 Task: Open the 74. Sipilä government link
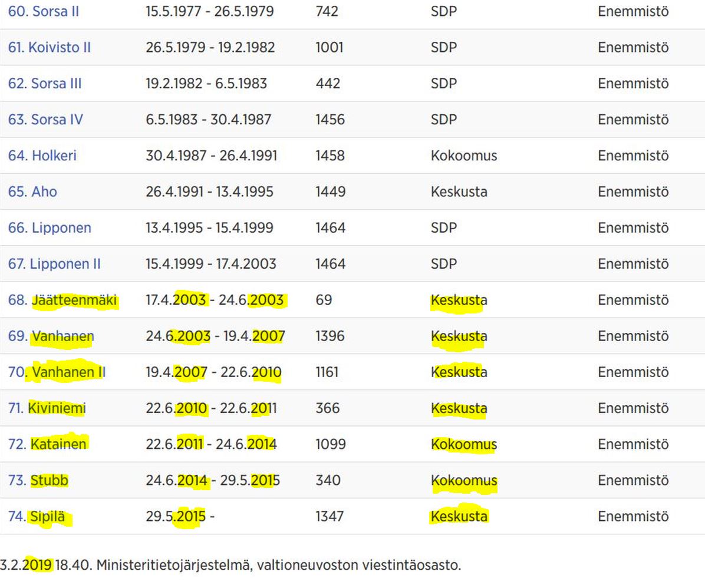(x=40, y=517)
